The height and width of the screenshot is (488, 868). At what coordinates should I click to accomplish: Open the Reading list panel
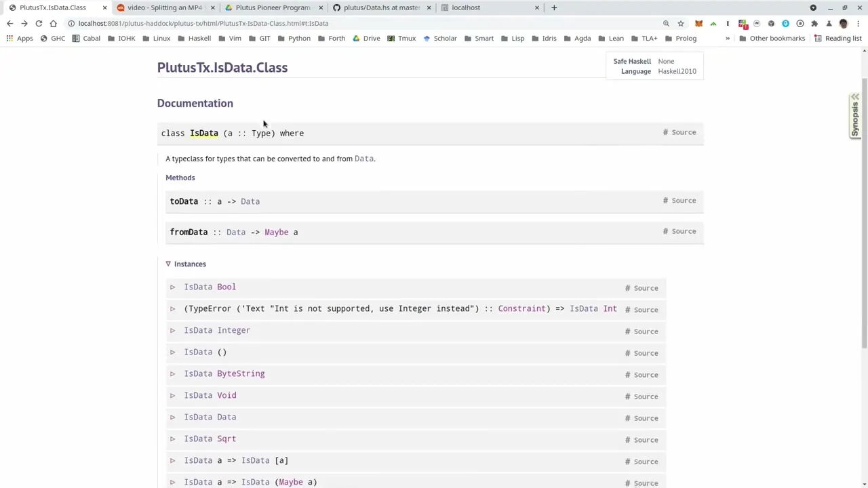click(x=843, y=38)
